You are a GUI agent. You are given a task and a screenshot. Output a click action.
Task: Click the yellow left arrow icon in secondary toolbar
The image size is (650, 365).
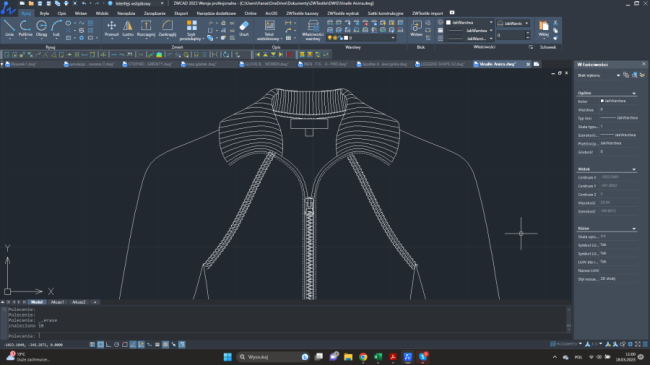[258, 54]
